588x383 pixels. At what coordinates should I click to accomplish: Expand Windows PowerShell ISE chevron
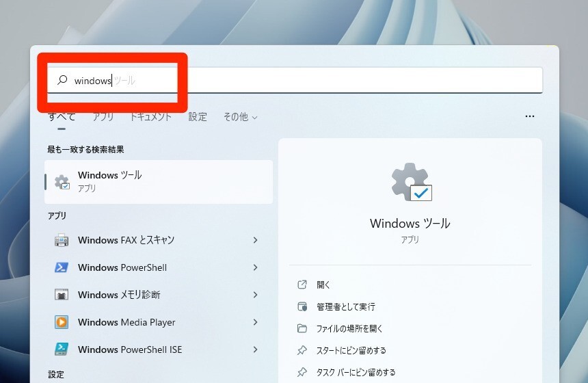[x=256, y=349]
